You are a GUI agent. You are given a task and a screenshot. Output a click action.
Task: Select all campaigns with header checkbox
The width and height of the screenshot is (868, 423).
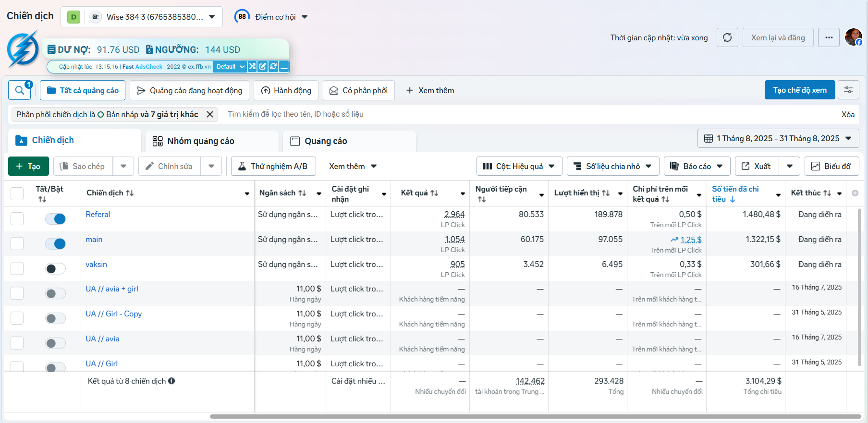17,193
